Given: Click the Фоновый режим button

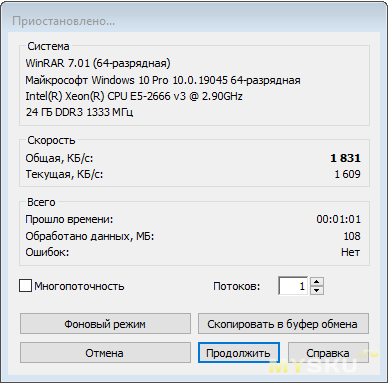Looking at the screenshot, I should point(105,324).
